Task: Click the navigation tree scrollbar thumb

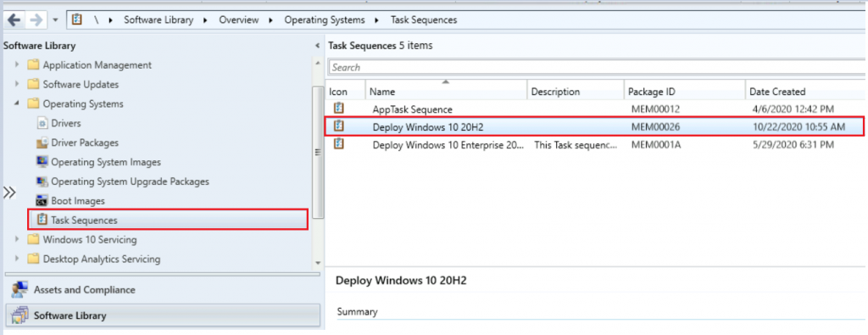Action: (318, 153)
